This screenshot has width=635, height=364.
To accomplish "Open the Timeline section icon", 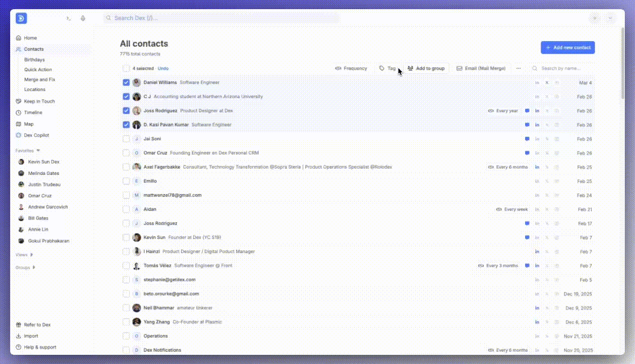I will pyautogui.click(x=18, y=112).
